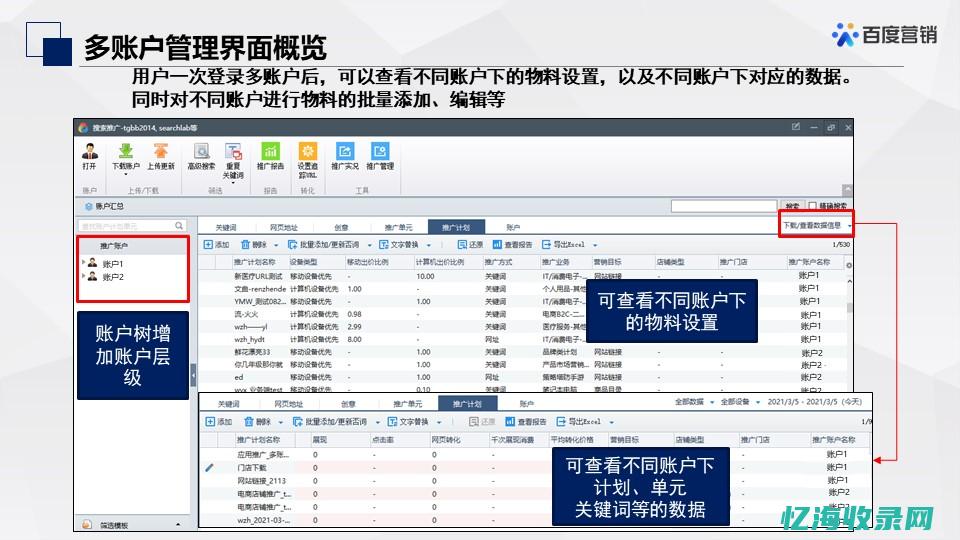Screen dimensions: 960x540
Task: Click 添加 button in the upper toolbar
Action: (x=216, y=244)
